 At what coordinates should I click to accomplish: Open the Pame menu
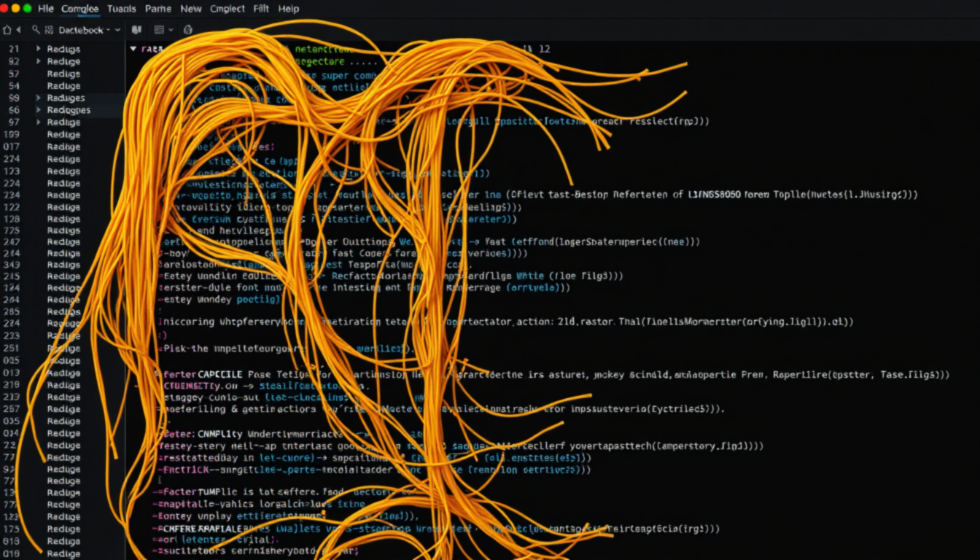(x=157, y=9)
